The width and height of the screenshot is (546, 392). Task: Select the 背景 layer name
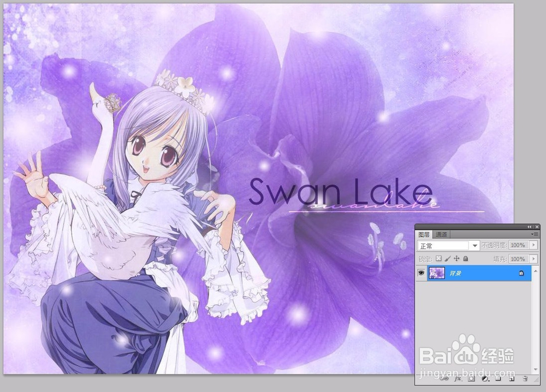[455, 274]
